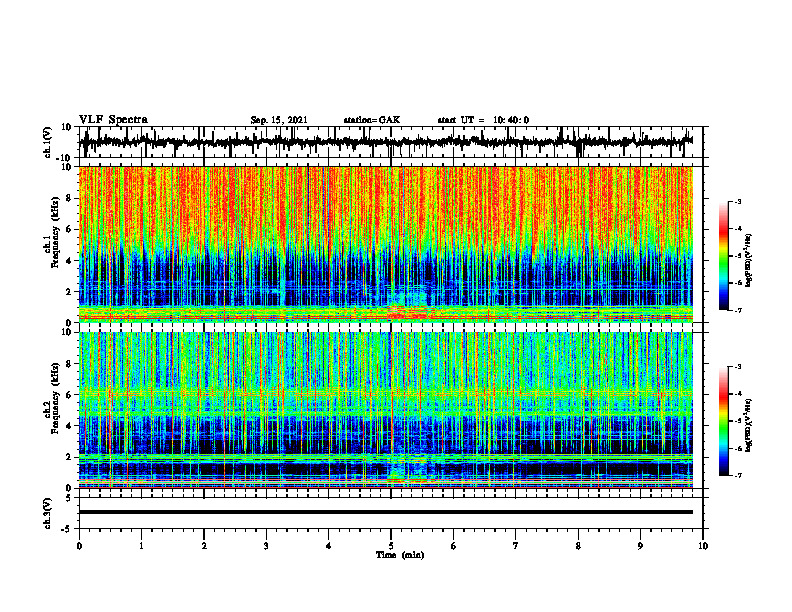Click the "6" kHz tick of ch.2 spectrogram

click(x=70, y=395)
